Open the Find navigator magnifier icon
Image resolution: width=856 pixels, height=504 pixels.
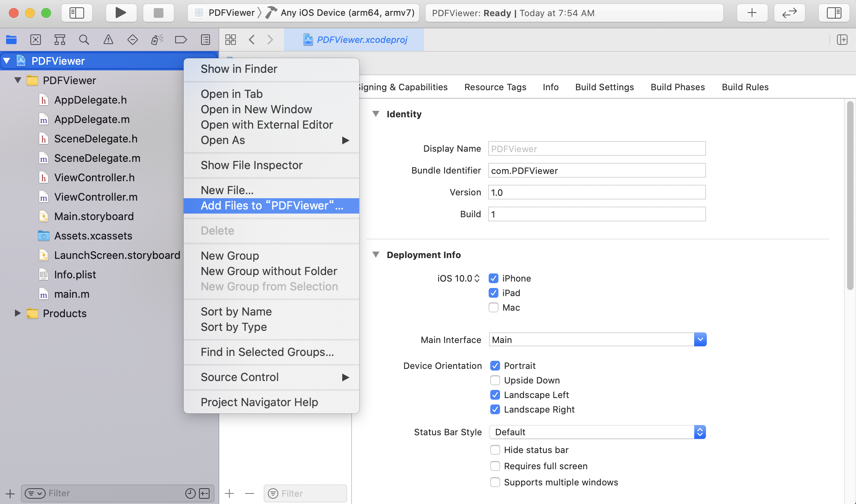(x=84, y=40)
